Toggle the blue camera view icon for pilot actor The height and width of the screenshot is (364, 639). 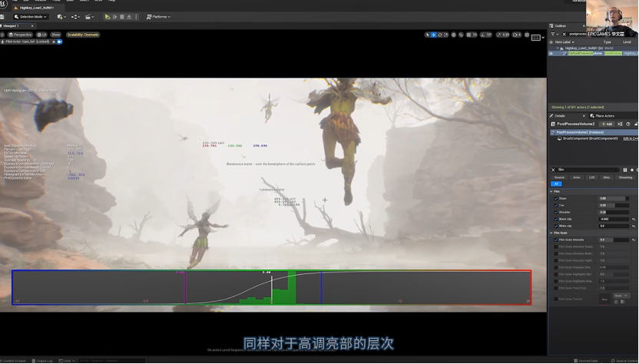point(59,41)
